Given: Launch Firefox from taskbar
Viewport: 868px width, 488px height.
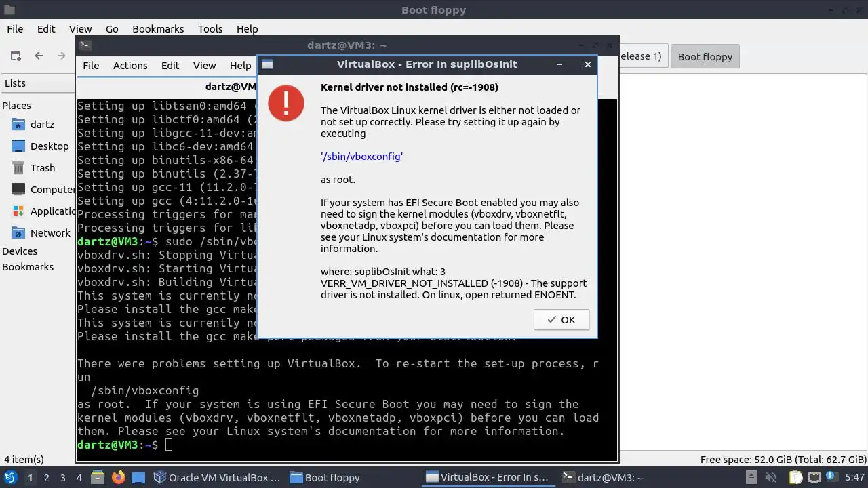Looking at the screenshot, I should [118, 478].
